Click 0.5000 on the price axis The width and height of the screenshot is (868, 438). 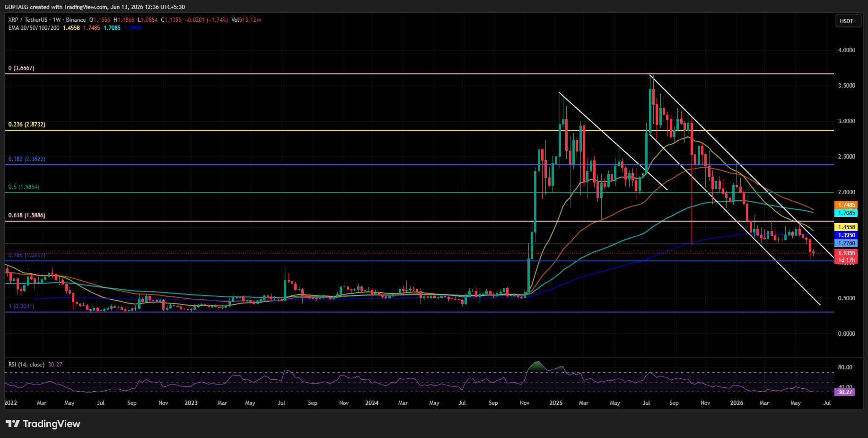(x=846, y=298)
